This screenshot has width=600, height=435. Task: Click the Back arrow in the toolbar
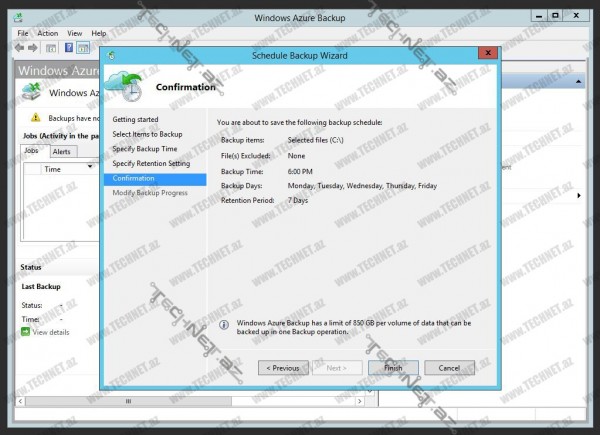coord(21,47)
